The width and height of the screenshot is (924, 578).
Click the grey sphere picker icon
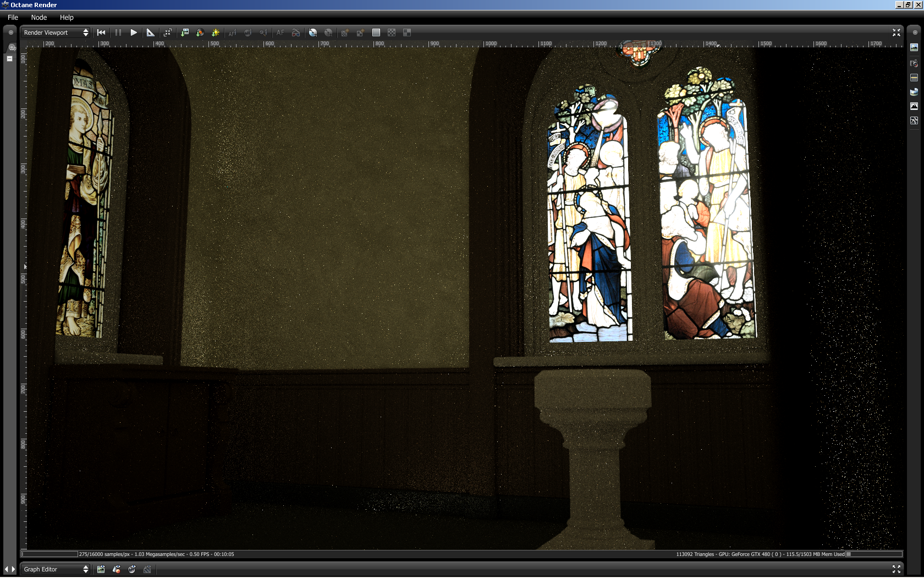click(x=248, y=32)
